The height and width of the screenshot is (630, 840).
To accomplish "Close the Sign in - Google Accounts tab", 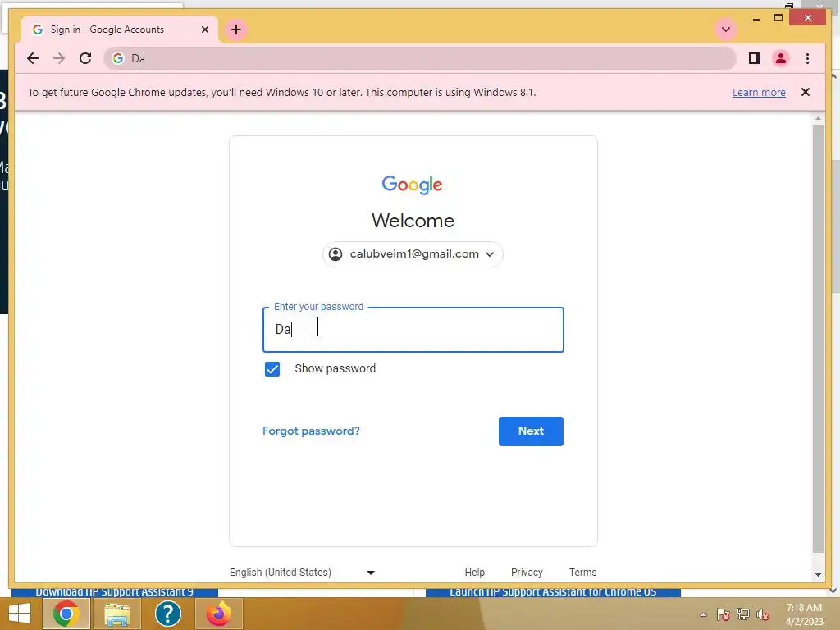I will 204,30.
